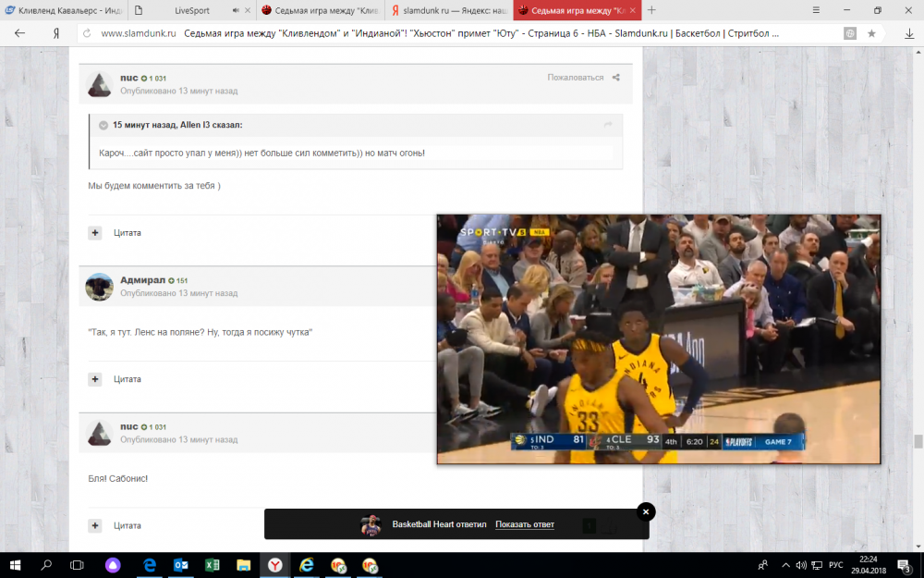Click the browser back arrow
Screen dimensions: 924x578
click(19, 33)
